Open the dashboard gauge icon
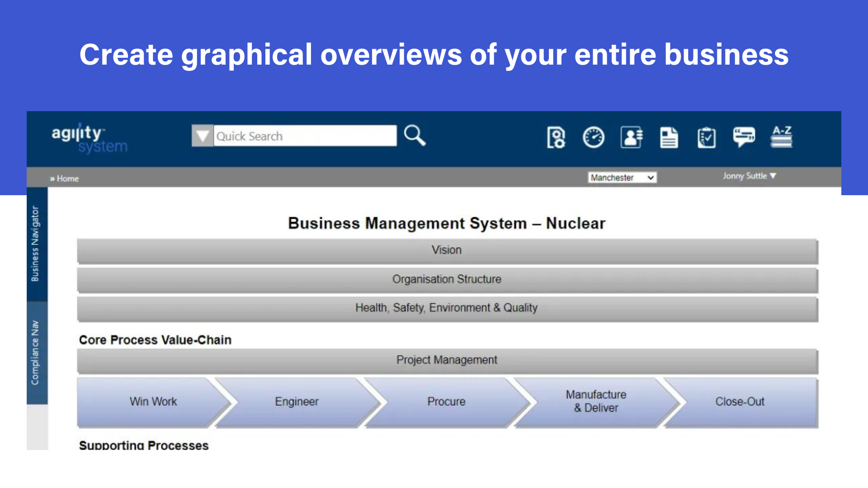Image resolution: width=868 pixels, height=488 pixels. point(593,137)
